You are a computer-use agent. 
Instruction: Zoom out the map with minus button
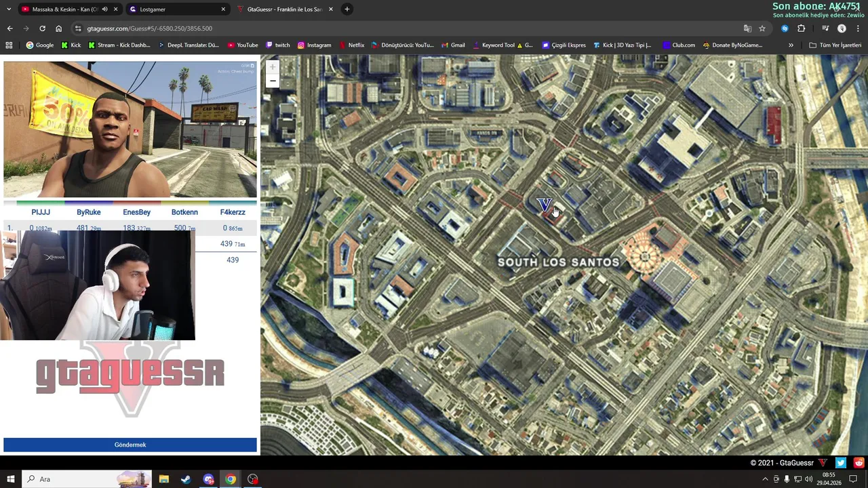click(273, 81)
